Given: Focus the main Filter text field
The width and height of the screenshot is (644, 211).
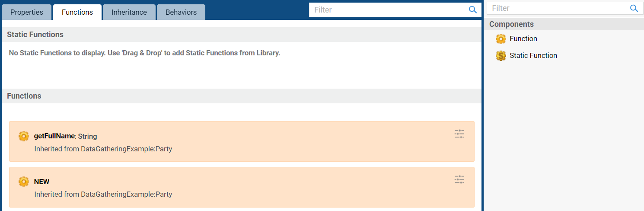Looking at the screenshot, I should pos(389,10).
